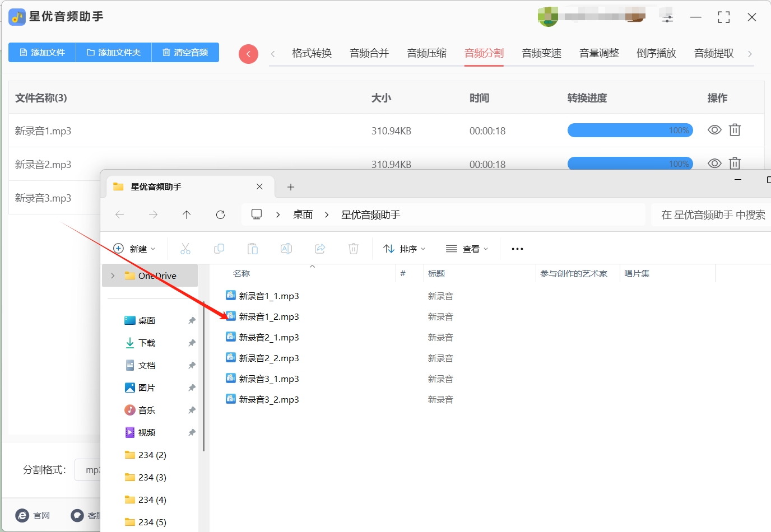Click the navigation pane scrollbar
This screenshot has width=771, height=532.
tap(203, 375)
